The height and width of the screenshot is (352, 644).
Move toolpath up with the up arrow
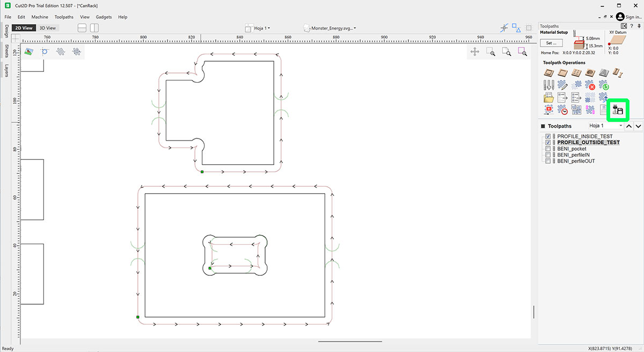point(630,126)
